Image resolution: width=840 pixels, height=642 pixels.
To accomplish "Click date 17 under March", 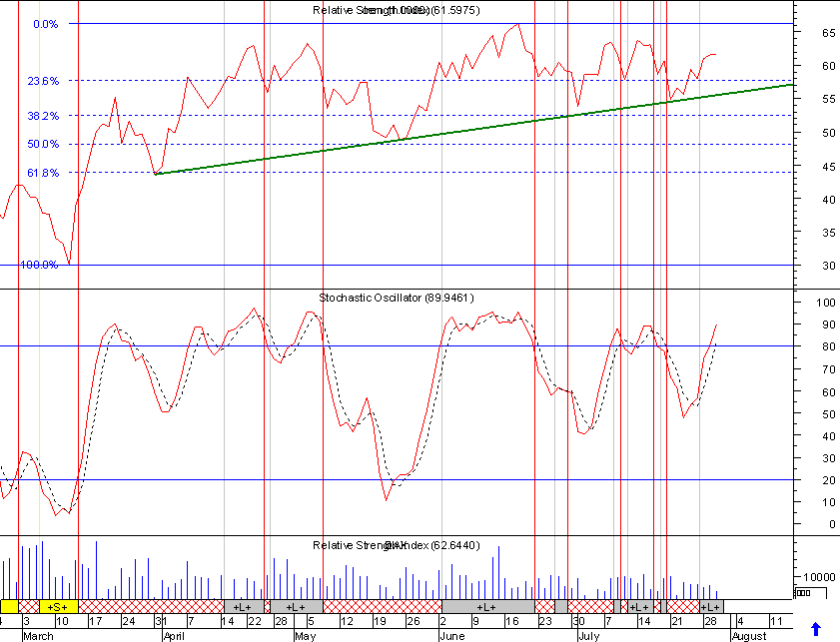I will [95, 621].
